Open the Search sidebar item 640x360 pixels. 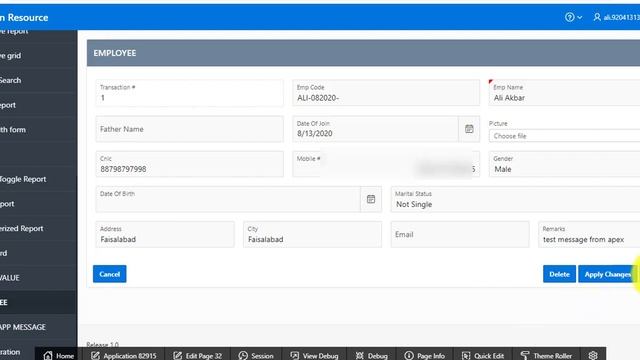[38, 80]
